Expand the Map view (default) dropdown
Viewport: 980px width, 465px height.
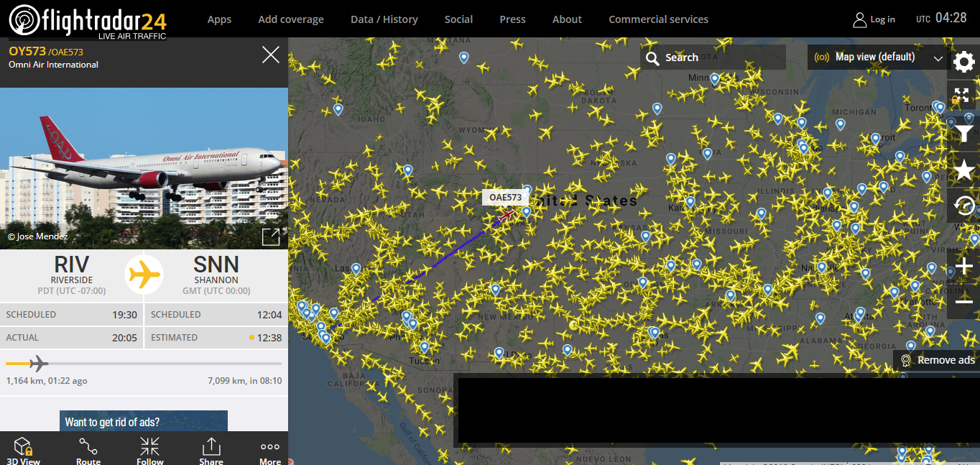coord(938,58)
